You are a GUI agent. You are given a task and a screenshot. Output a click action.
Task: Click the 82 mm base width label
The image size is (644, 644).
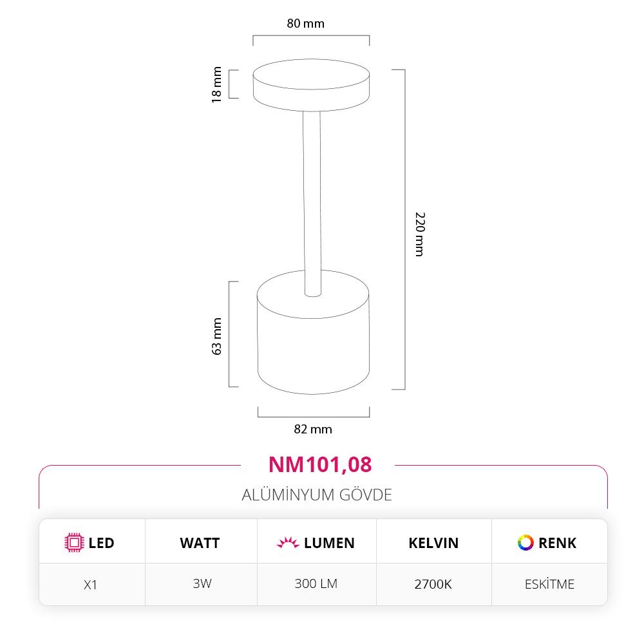pos(312,430)
